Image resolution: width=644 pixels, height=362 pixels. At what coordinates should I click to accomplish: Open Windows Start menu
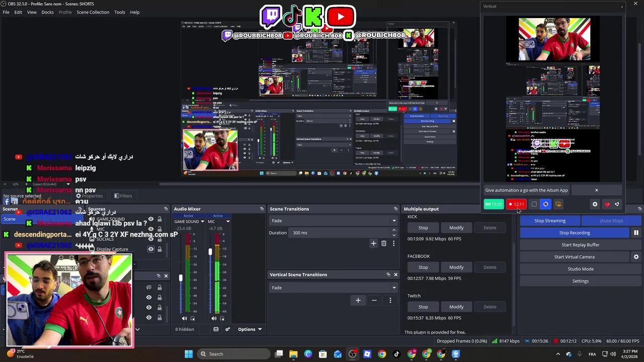189,354
